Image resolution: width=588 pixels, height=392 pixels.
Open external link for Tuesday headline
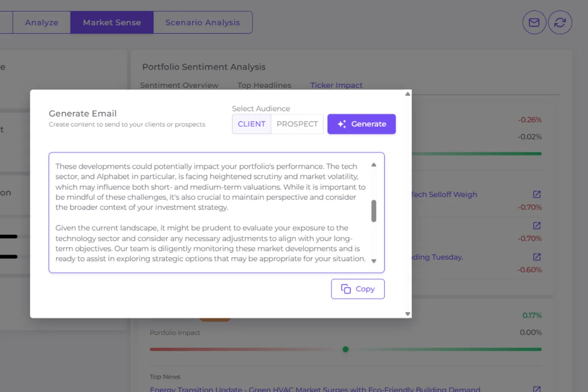537,257
